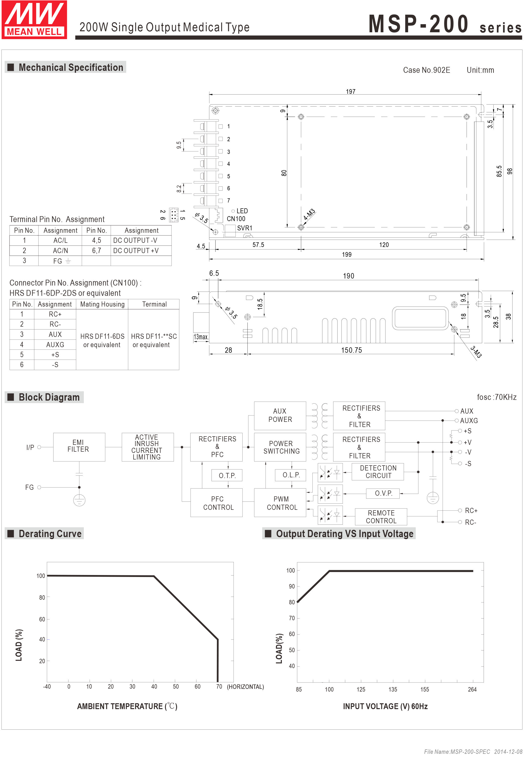This screenshot has height=757, width=532.
Task: Click the 'DETECTION CIRCUIT' block
Action: click(x=378, y=472)
